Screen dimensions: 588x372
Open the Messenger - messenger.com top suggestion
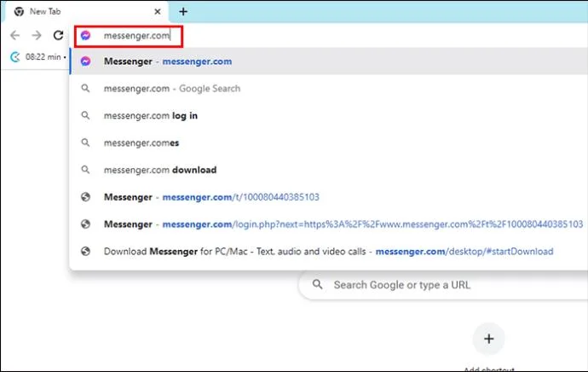click(x=328, y=61)
